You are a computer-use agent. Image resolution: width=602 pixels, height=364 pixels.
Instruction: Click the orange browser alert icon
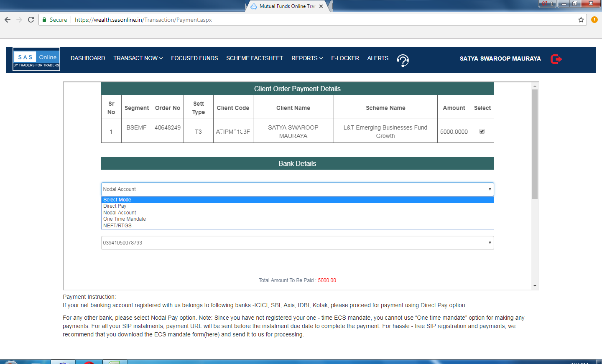tap(594, 20)
